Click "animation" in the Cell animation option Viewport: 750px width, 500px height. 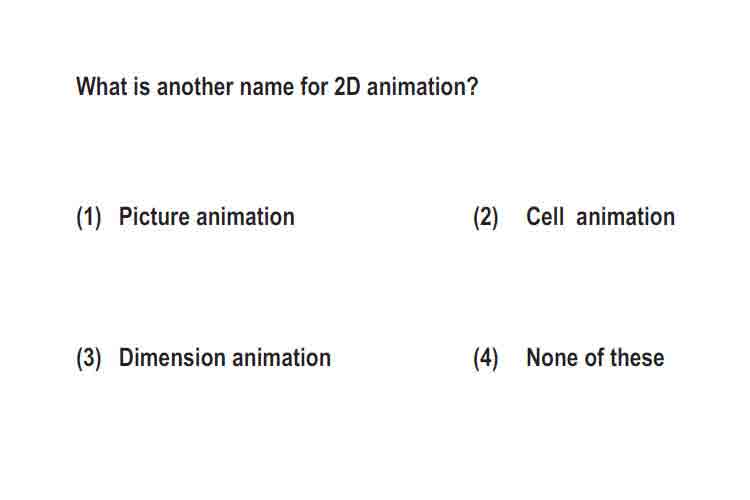626,217
